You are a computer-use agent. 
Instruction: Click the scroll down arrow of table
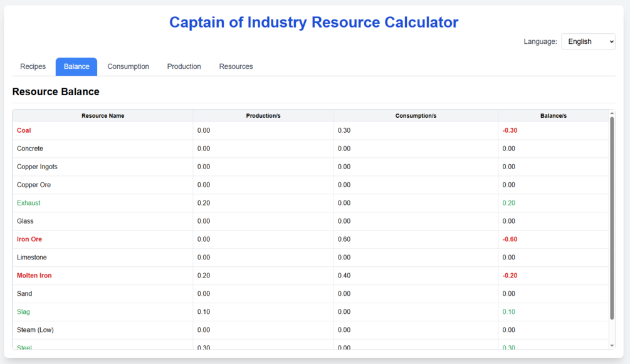coord(612,345)
